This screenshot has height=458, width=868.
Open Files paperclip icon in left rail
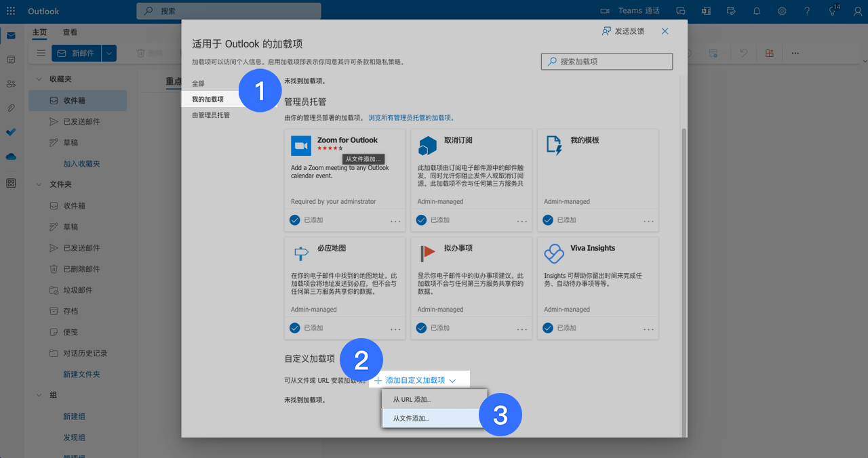click(x=11, y=108)
